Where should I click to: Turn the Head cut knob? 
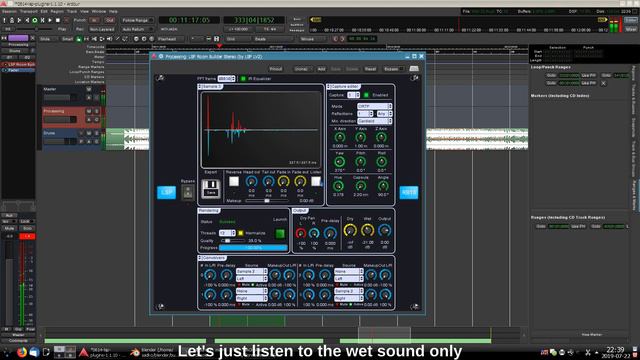click(x=252, y=182)
